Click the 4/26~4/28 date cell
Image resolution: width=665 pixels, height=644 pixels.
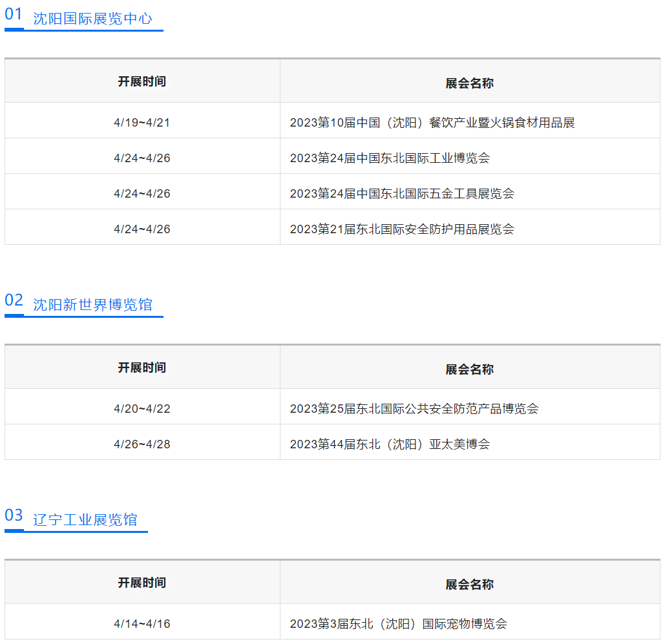tap(142, 444)
